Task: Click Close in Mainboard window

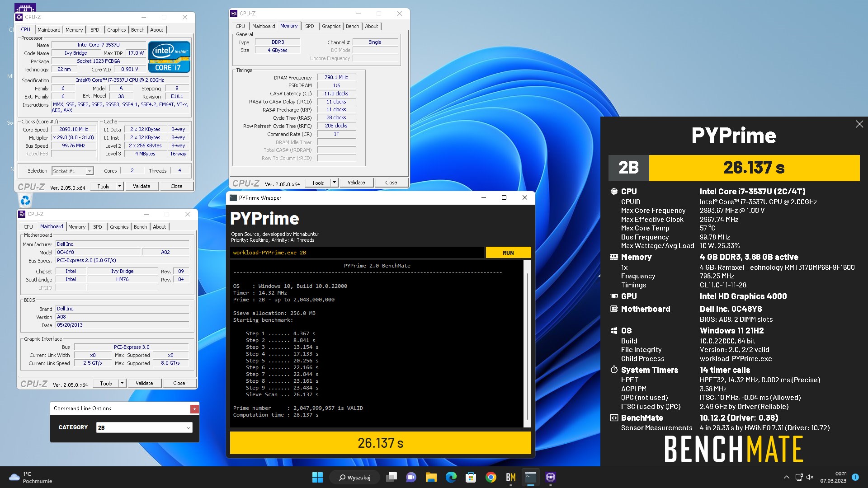Action: pyautogui.click(x=179, y=383)
